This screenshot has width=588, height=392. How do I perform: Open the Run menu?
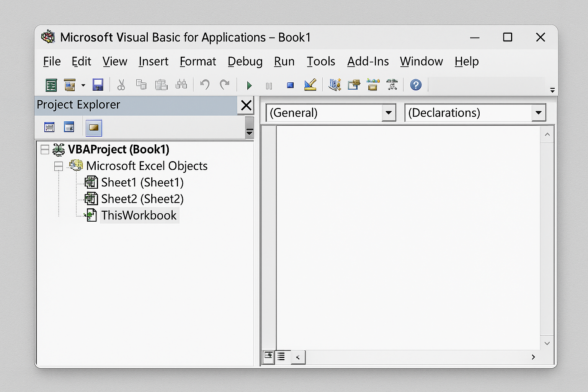[284, 61]
